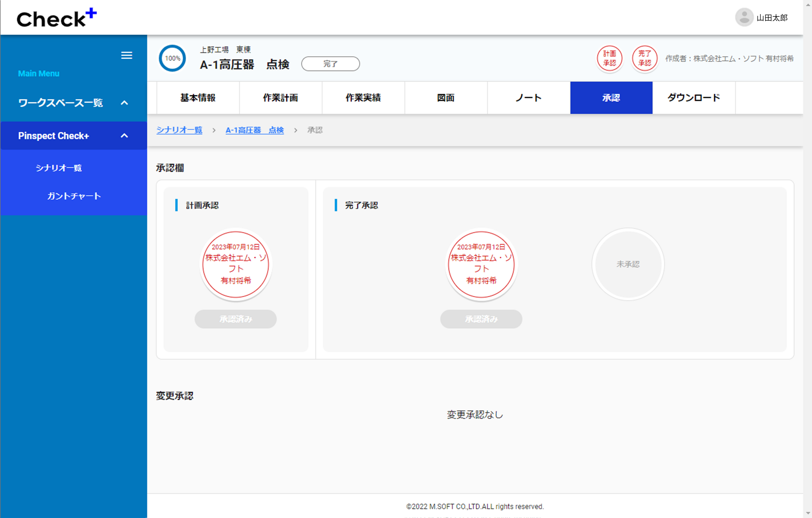The width and height of the screenshot is (812, 518).
Task: Click the completed 完了承認 stamp dated 2023年07月12日
Action: (481, 264)
